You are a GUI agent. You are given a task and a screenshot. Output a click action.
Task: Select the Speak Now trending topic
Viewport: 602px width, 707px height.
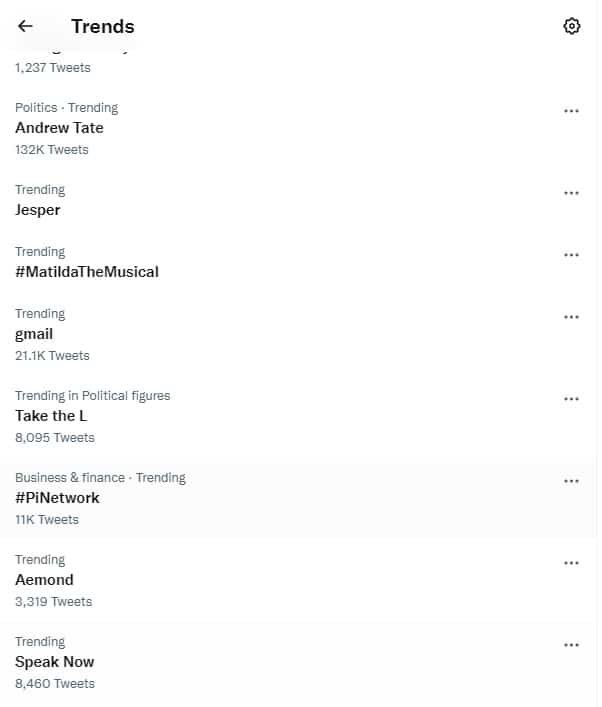click(55, 662)
